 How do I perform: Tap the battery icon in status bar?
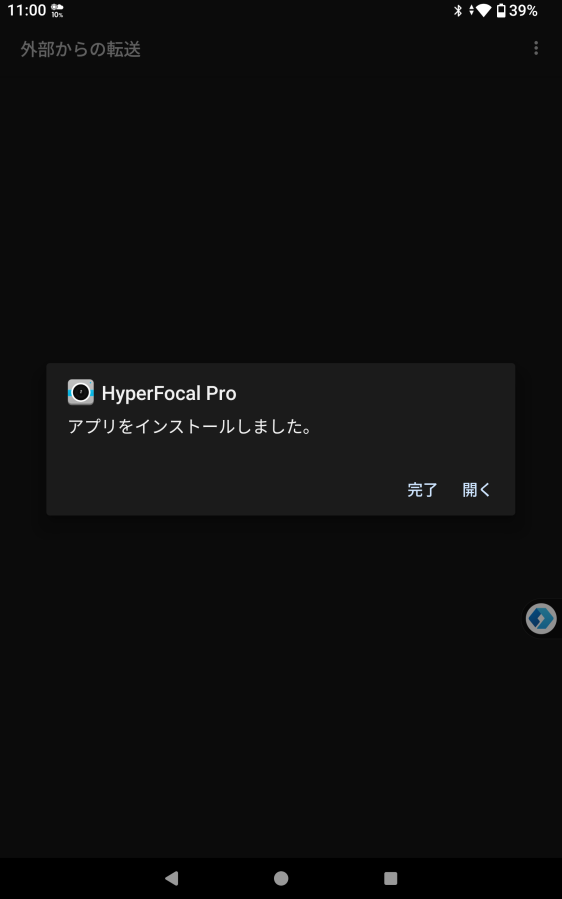click(x=501, y=10)
